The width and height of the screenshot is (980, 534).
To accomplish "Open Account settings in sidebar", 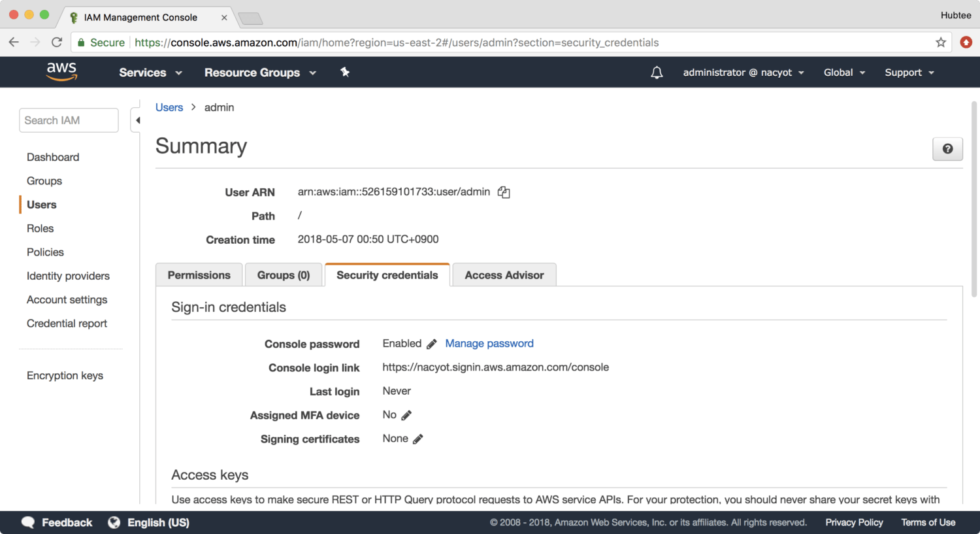I will (67, 299).
